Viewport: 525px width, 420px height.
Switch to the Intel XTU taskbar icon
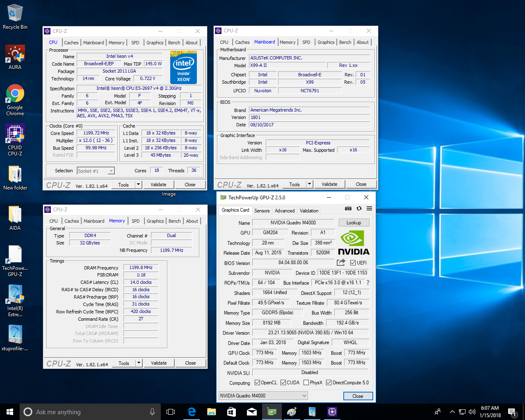pos(312,412)
